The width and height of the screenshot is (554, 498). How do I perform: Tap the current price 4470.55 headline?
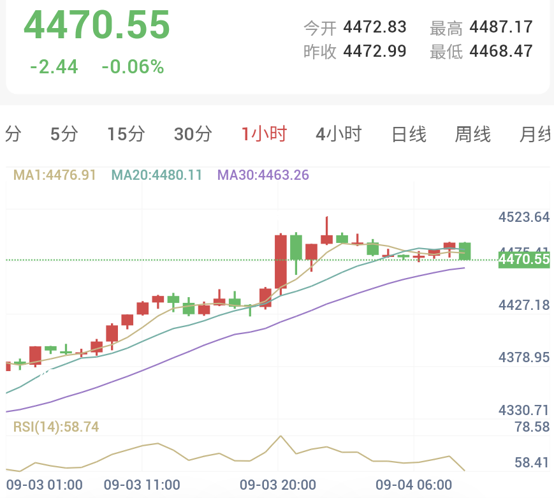97,25
